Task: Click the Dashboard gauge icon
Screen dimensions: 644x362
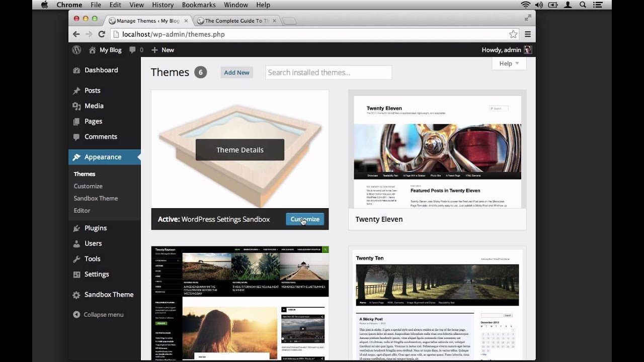Action: pos(76,70)
